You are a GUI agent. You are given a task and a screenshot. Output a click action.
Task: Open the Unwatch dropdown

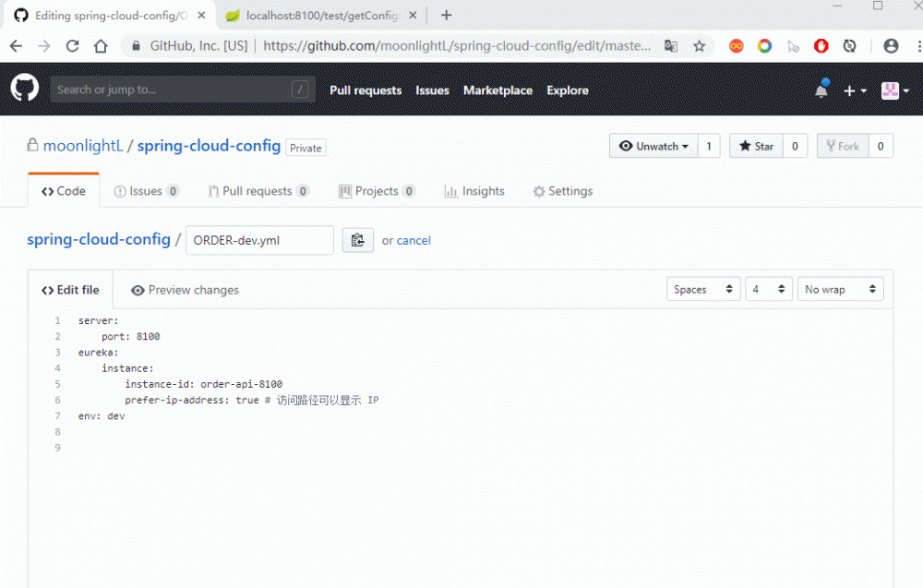(653, 145)
